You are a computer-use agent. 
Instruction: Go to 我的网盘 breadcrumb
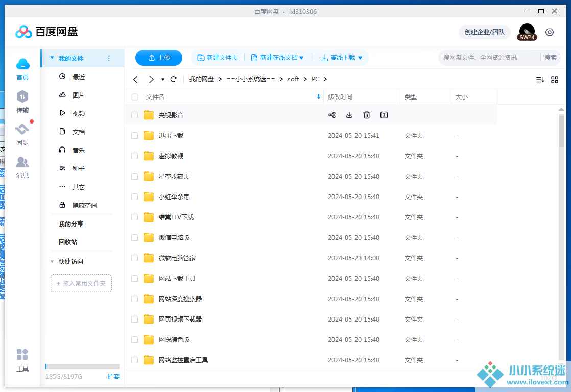click(201, 79)
